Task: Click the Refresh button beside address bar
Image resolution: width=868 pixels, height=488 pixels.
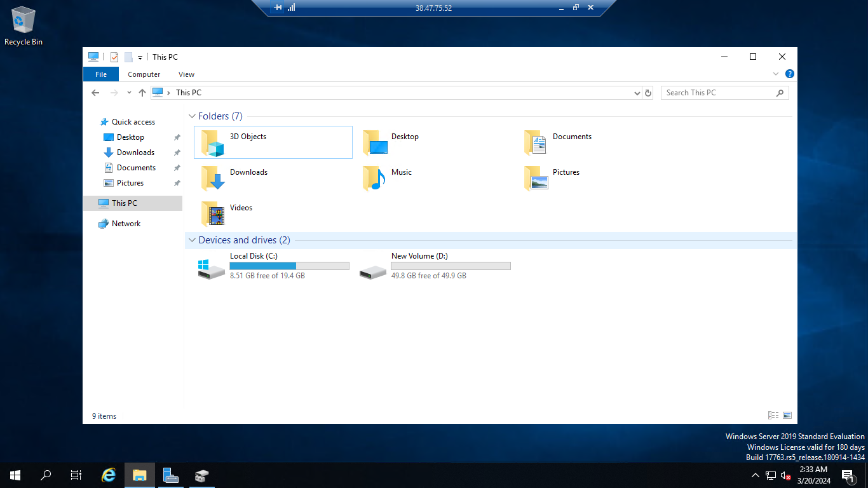Action: (648, 93)
